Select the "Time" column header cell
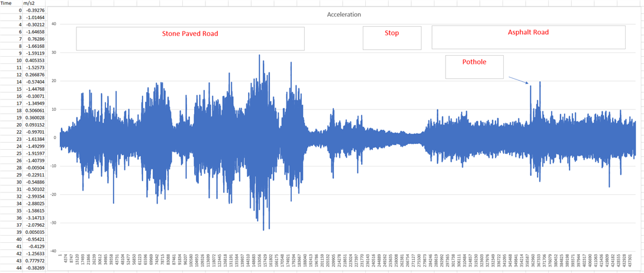The height and width of the screenshot is (273, 644). point(11,2)
